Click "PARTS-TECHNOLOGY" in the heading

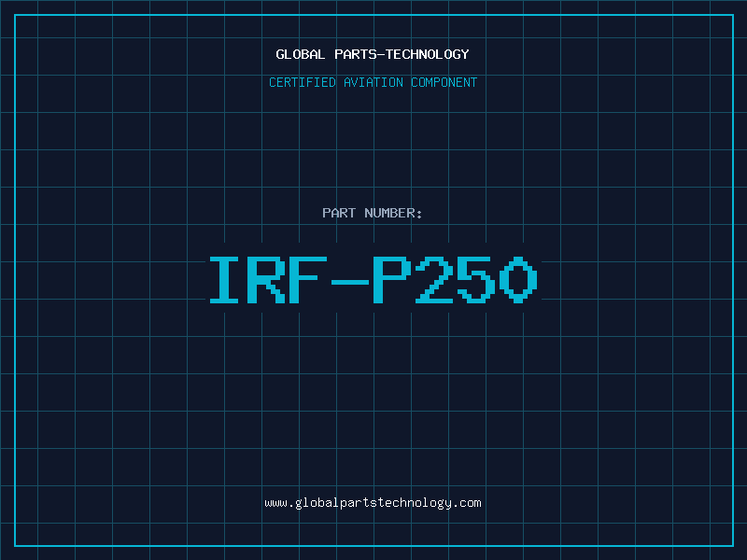point(402,55)
